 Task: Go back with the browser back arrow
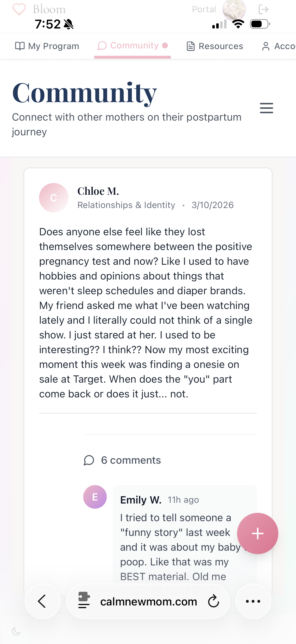(42, 601)
